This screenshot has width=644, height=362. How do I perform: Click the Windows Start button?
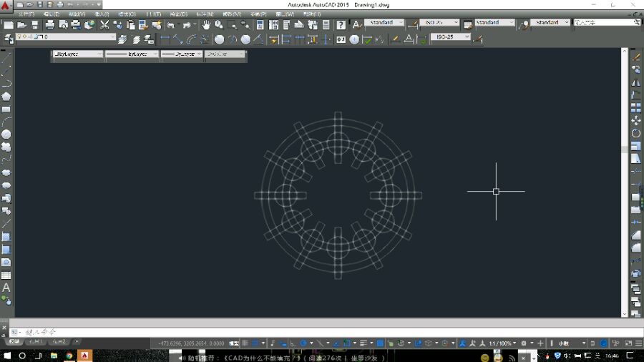pos(7,356)
